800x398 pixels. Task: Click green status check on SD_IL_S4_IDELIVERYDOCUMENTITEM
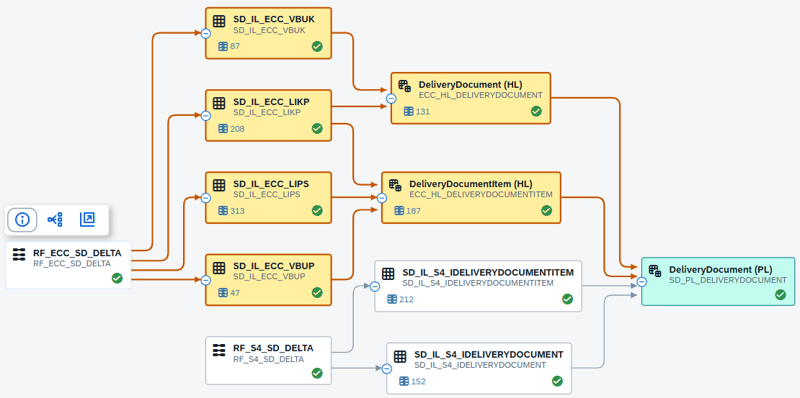click(x=567, y=299)
